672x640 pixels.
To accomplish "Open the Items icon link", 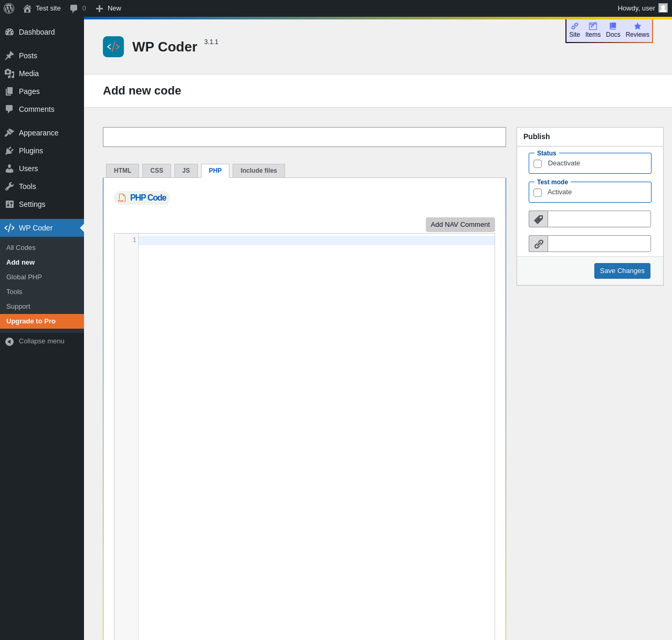I will tap(593, 26).
